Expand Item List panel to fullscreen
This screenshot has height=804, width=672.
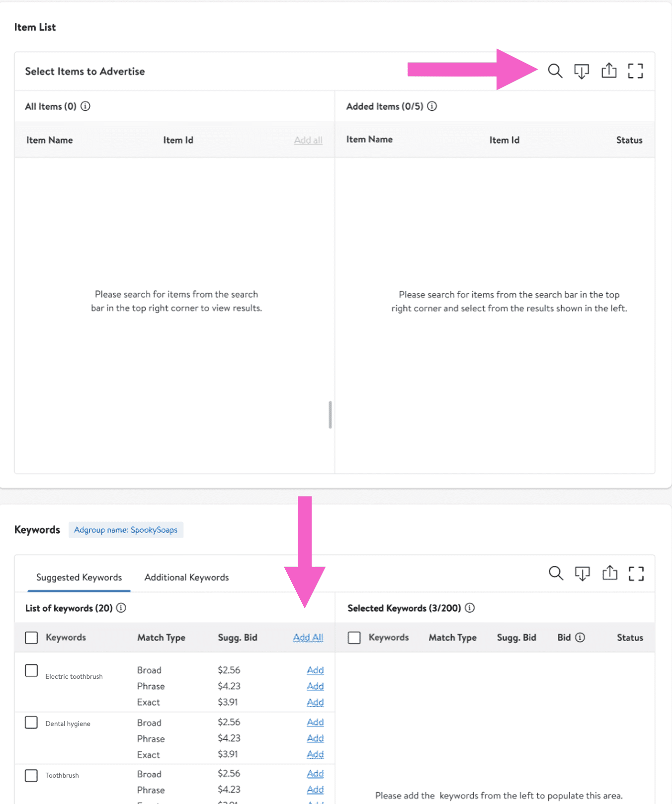pos(635,71)
